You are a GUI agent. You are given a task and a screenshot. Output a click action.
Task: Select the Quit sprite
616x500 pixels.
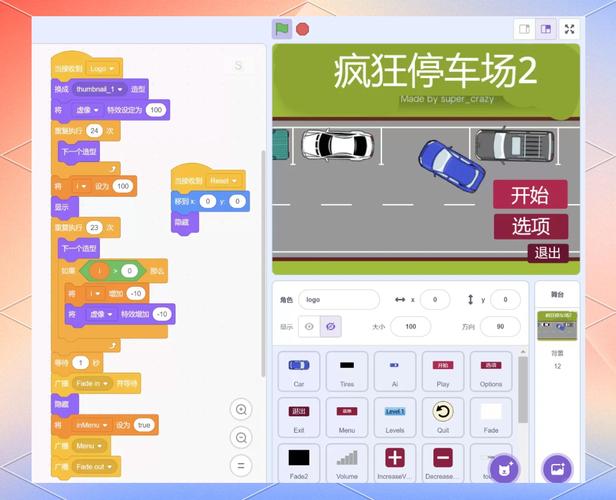click(x=443, y=418)
